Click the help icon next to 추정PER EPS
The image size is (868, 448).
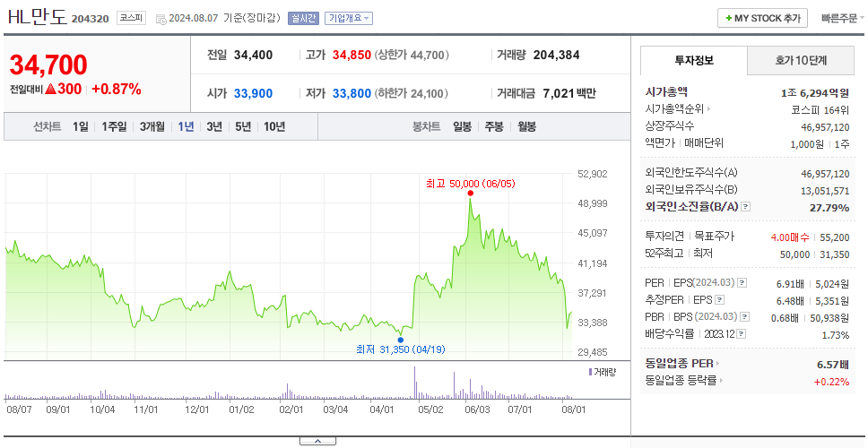click(719, 300)
